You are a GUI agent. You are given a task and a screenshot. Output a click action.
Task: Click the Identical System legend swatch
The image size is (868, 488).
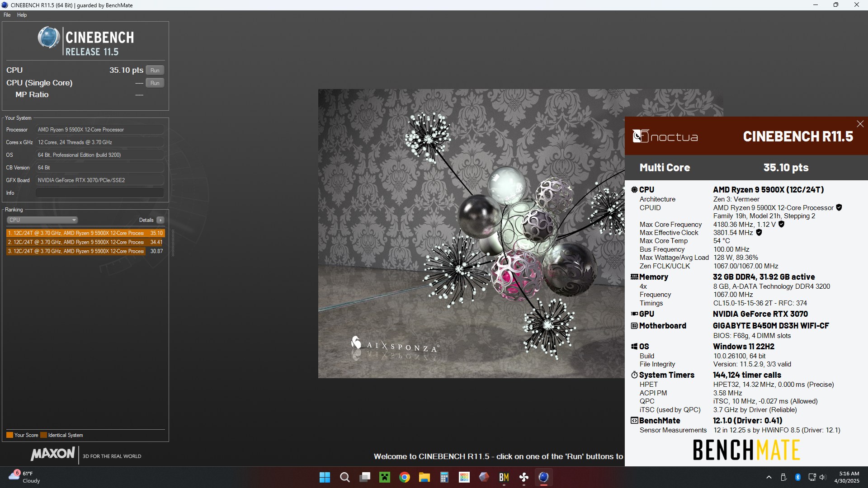point(43,435)
